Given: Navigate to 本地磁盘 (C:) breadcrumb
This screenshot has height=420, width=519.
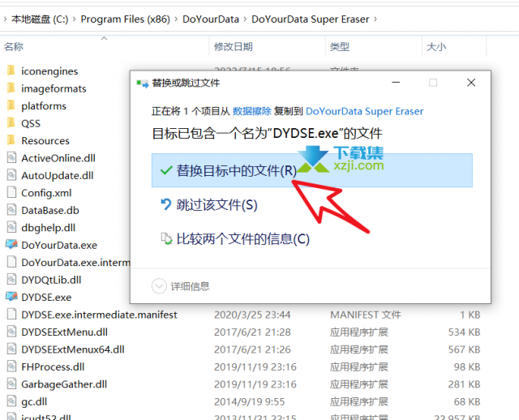Looking at the screenshot, I should pyautogui.click(x=40, y=19).
